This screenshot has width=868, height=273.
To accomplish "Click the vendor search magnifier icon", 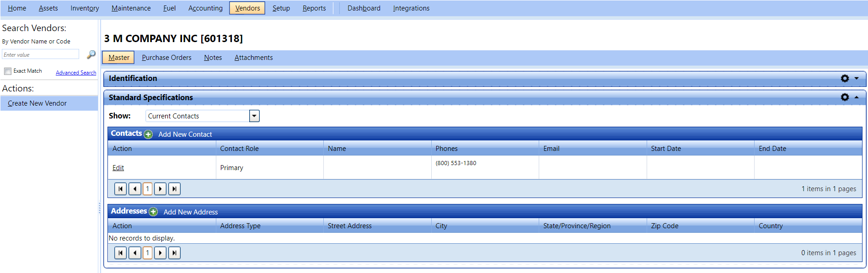I will click(x=91, y=54).
